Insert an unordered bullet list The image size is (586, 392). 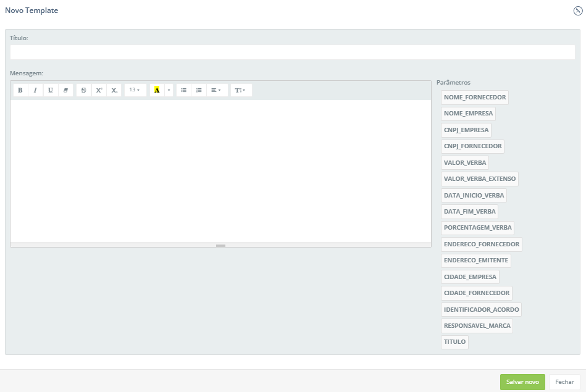point(183,90)
